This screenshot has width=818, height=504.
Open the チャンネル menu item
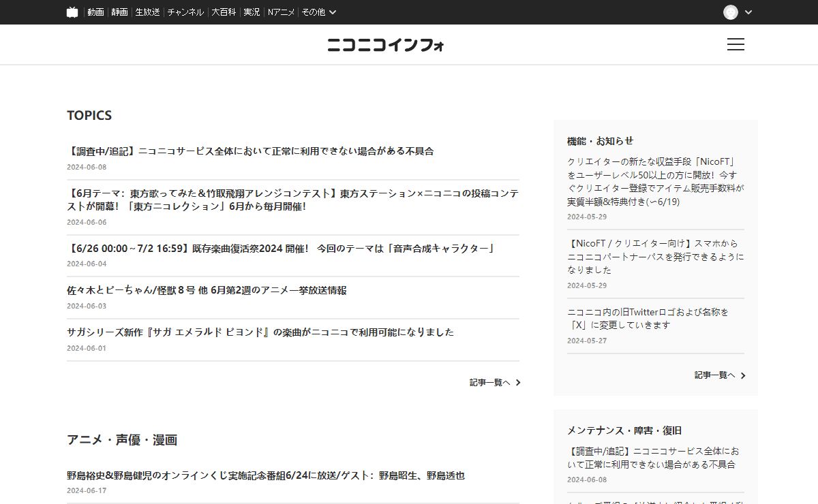click(185, 12)
